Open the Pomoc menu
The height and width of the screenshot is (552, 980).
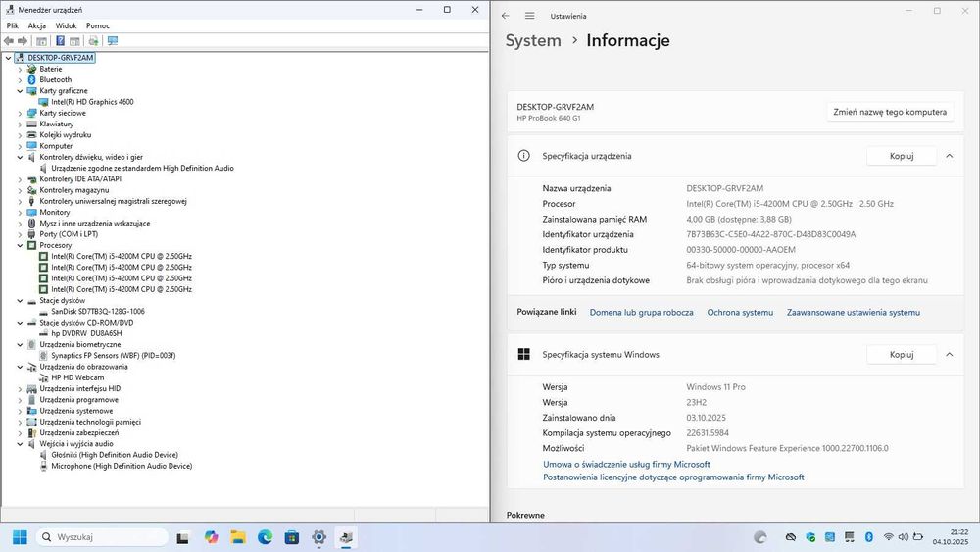coord(97,25)
